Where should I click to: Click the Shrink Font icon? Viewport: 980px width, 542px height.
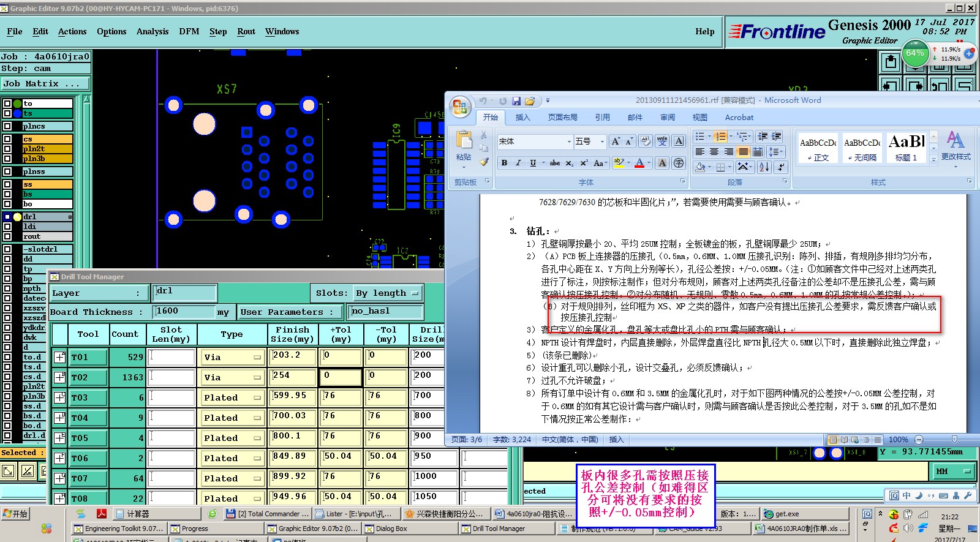coord(629,141)
